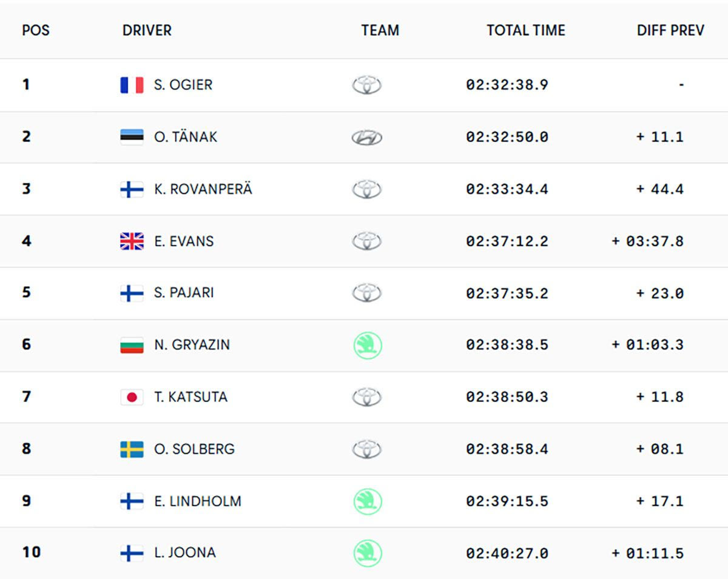
Task: Click Evans's total time 02:37:12.2
Action: [x=507, y=241]
